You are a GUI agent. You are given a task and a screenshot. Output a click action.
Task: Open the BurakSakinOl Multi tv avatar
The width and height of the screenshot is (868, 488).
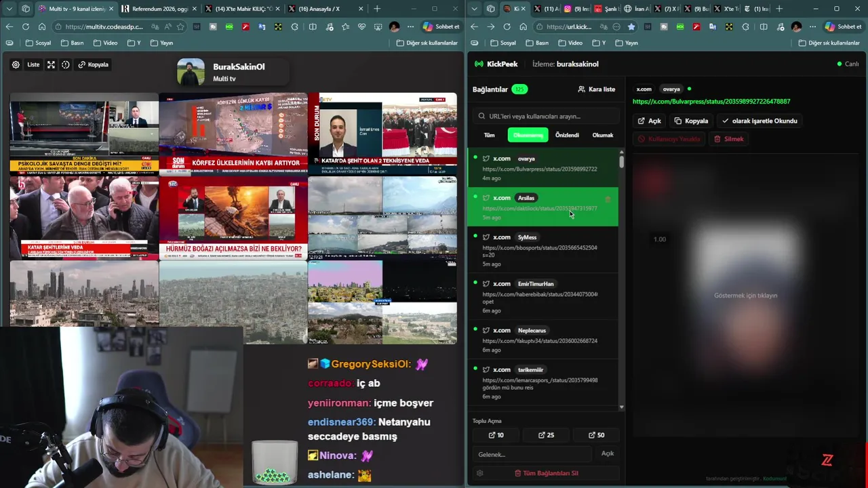point(191,72)
